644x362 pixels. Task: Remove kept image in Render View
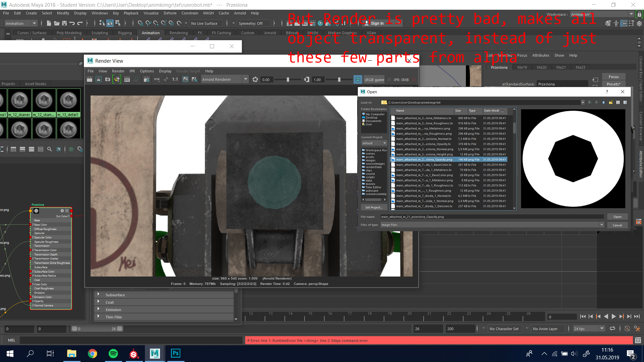[x=195, y=79]
